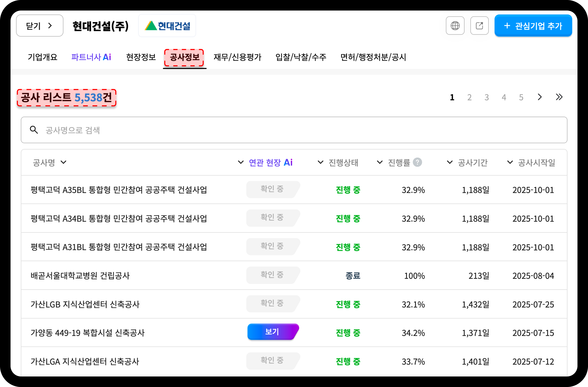Switch to 파트너사 Ai tab
The width and height of the screenshot is (588, 387).
point(91,57)
